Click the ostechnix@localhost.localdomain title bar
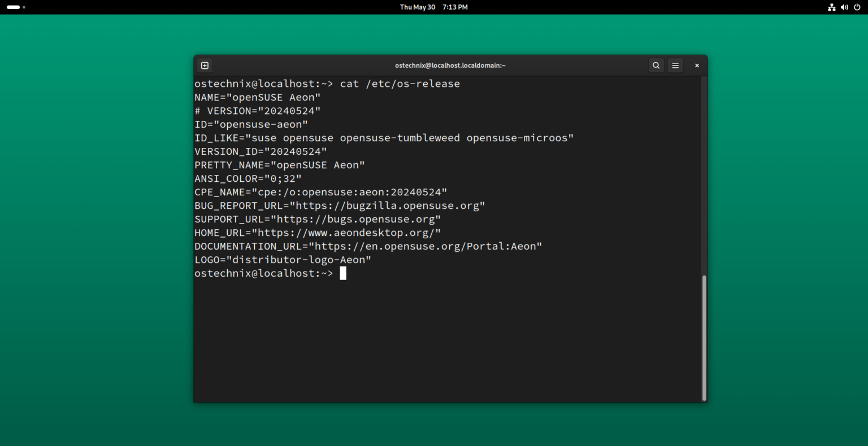Screen dimensions: 868x446 pyautogui.click(x=450, y=65)
